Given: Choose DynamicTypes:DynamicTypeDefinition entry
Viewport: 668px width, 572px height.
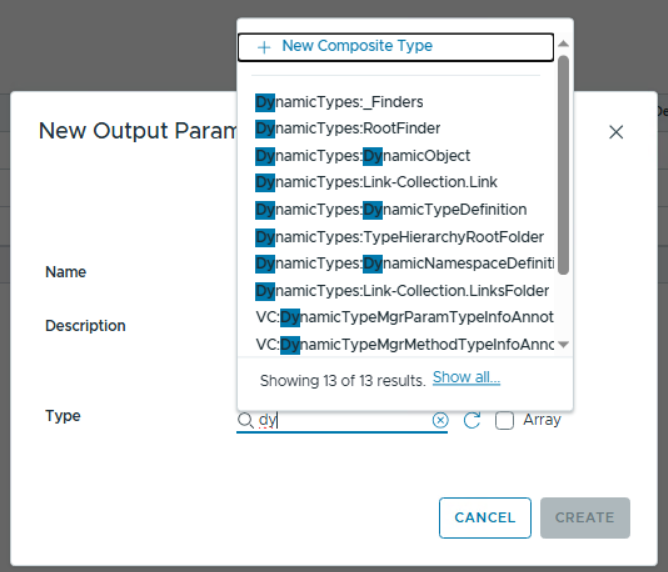Looking at the screenshot, I should click(391, 210).
